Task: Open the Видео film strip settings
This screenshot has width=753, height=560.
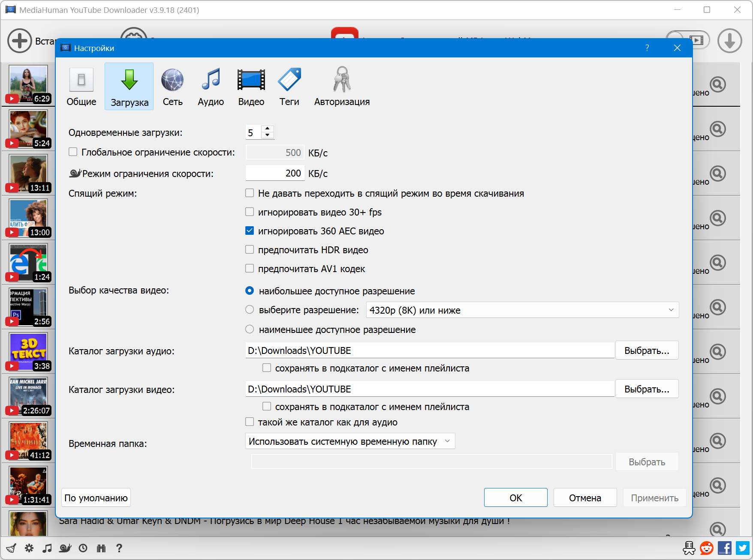Action: coord(251,87)
